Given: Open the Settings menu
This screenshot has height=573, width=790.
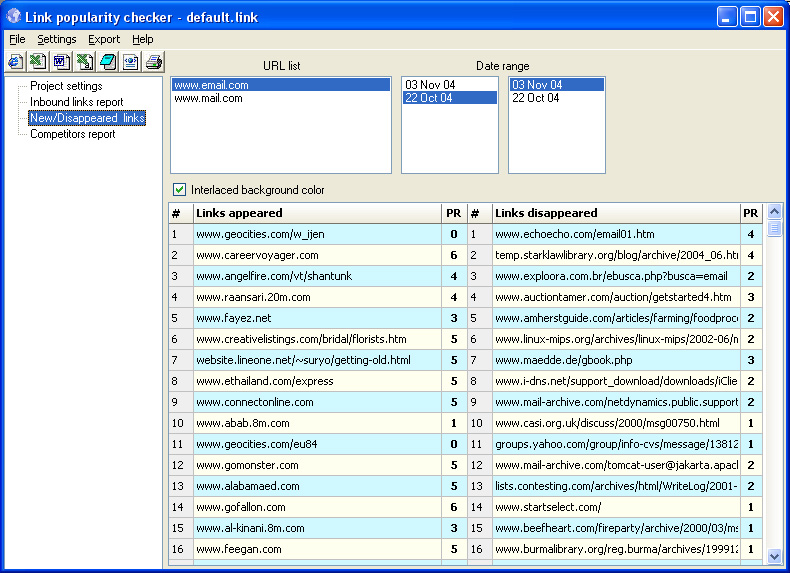Looking at the screenshot, I should pyautogui.click(x=57, y=39).
